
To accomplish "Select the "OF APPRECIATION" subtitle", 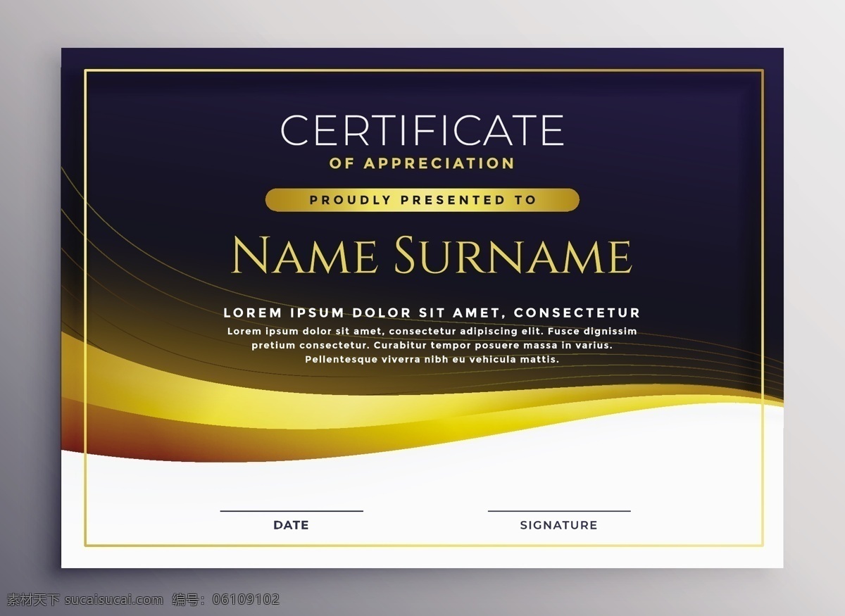I will click(x=422, y=163).
